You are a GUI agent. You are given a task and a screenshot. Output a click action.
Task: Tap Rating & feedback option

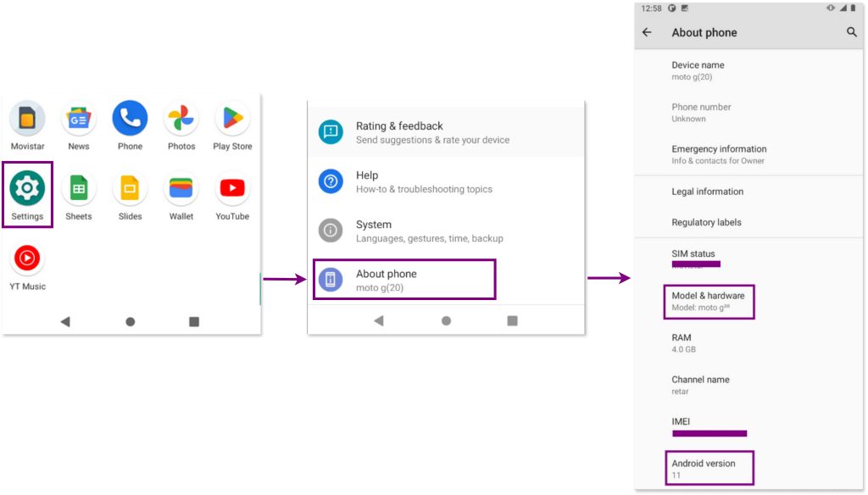[x=432, y=132]
